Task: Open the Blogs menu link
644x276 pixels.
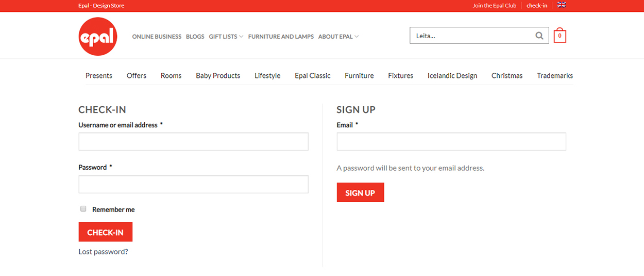Action: (195, 37)
